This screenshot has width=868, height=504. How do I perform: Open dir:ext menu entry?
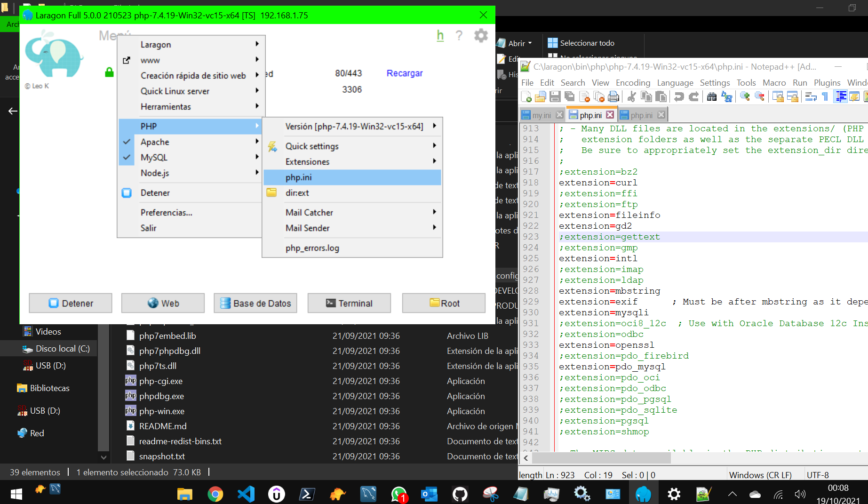coord(352,192)
